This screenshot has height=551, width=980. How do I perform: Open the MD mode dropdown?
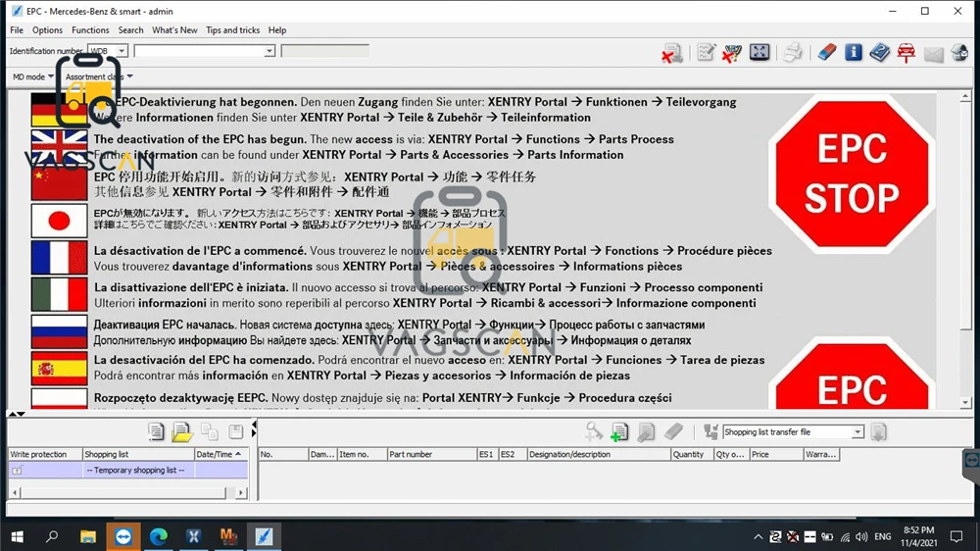pyautogui.click(x=32, y=76)
